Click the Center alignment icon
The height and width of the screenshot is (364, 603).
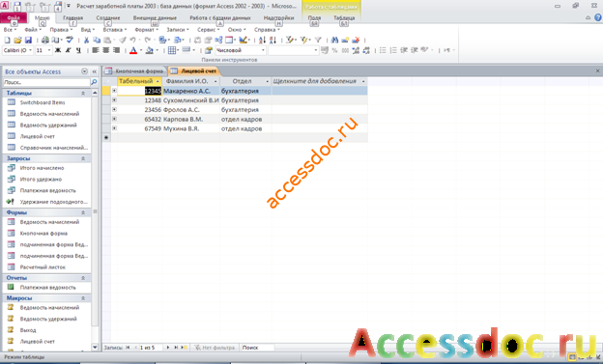pyautogui.click(x=105, y=50)
